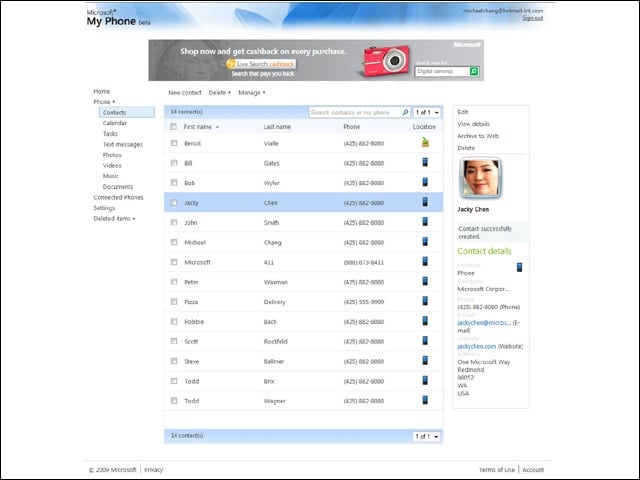Click the phone icon in Bob Wyler's row
The width and height of the screenshot is (640, 480).
point(425,182)
